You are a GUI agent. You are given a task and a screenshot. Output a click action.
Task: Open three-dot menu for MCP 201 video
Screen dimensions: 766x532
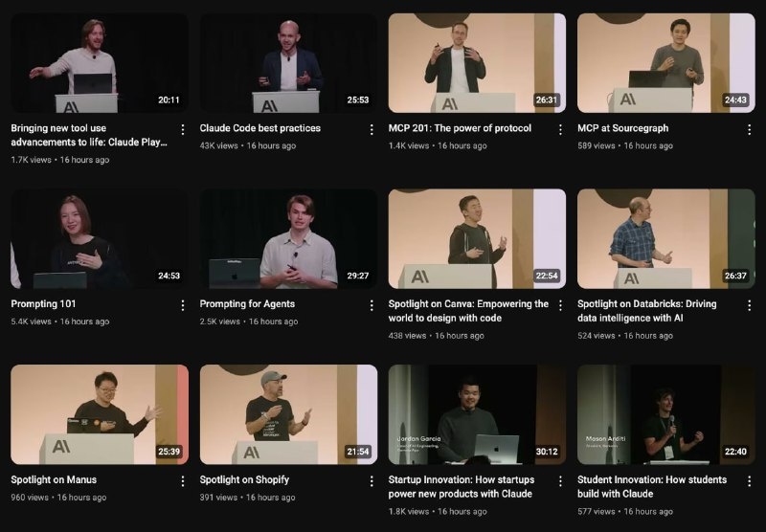[560, 129]
